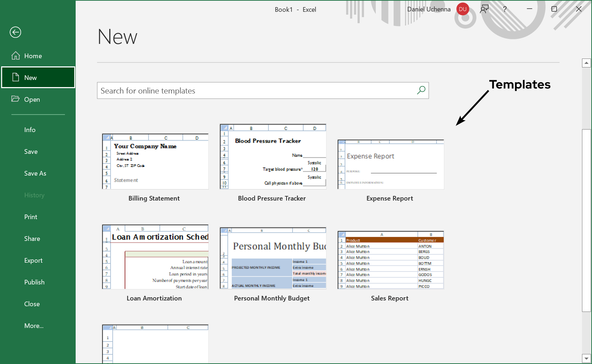Click the scrollbar down arrow
The height and width of the screenshot is (364, 592).
coord(586,358)
